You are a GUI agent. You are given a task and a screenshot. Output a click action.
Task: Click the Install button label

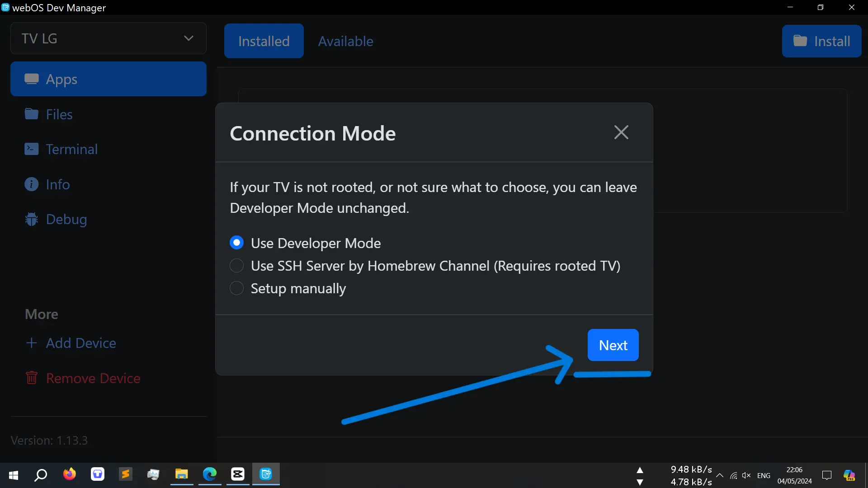tap(832, 41)
